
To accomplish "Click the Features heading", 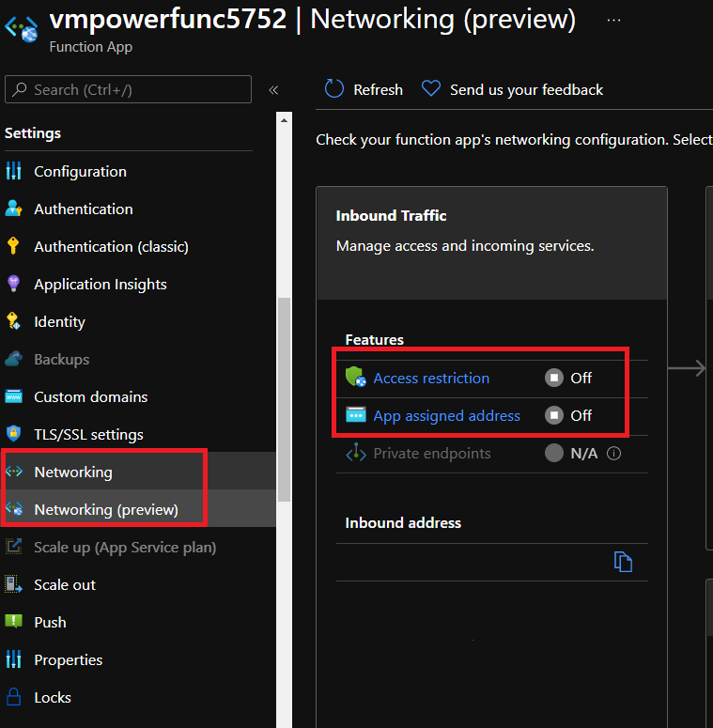I will [374, 340].
